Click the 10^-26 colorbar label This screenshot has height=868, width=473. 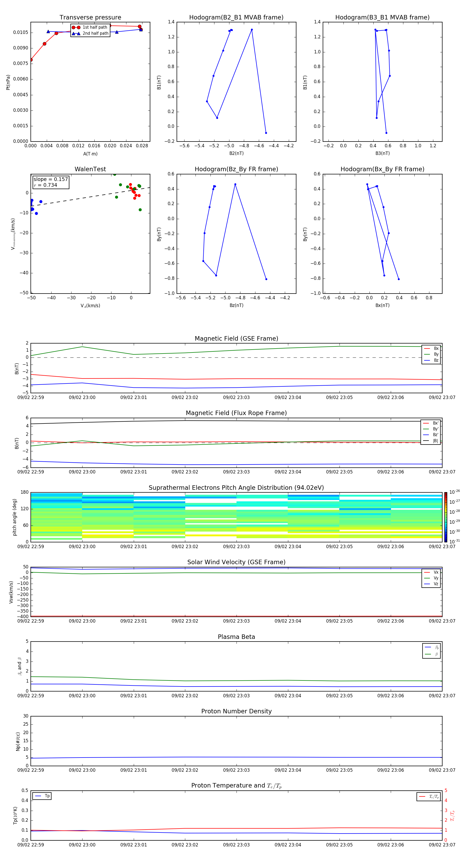pyautogui.click(x=455, y=492)
